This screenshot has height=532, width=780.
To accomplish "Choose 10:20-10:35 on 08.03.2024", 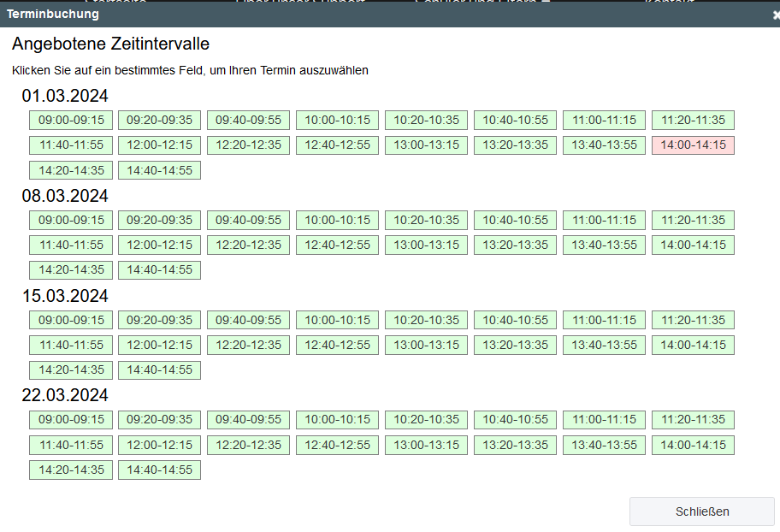I will tap(426, 220).
